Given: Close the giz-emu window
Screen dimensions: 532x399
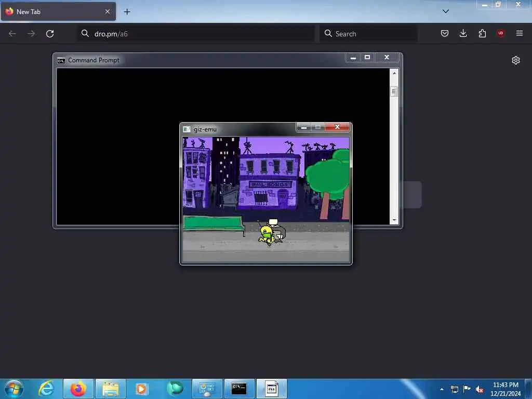Looking at the screenshot, I should (337, 127).
